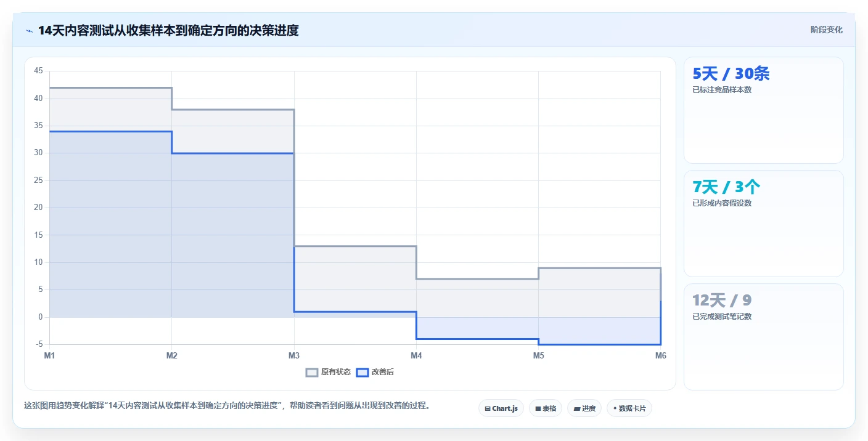
Task: Click the 5天 / 30条 card value
Action: click(x=731, y=74)
